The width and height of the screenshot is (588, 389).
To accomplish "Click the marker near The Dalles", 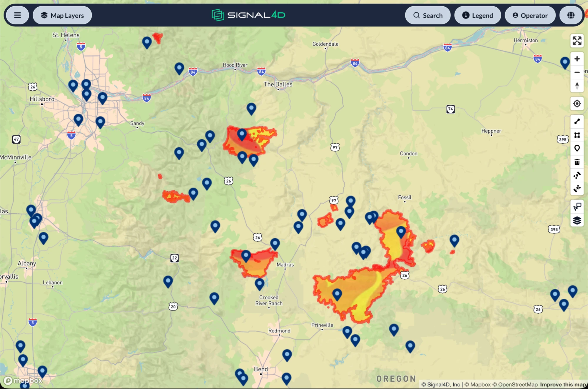I will point(251,109).
